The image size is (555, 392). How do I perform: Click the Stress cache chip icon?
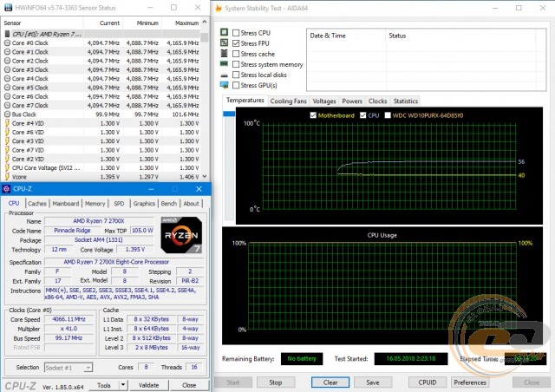tap(224, 54)
